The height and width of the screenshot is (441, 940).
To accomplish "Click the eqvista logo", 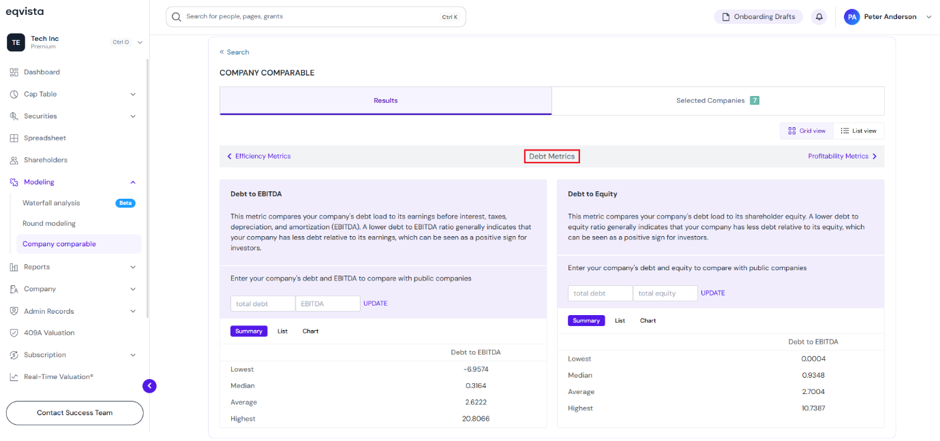I will point(25,12).
